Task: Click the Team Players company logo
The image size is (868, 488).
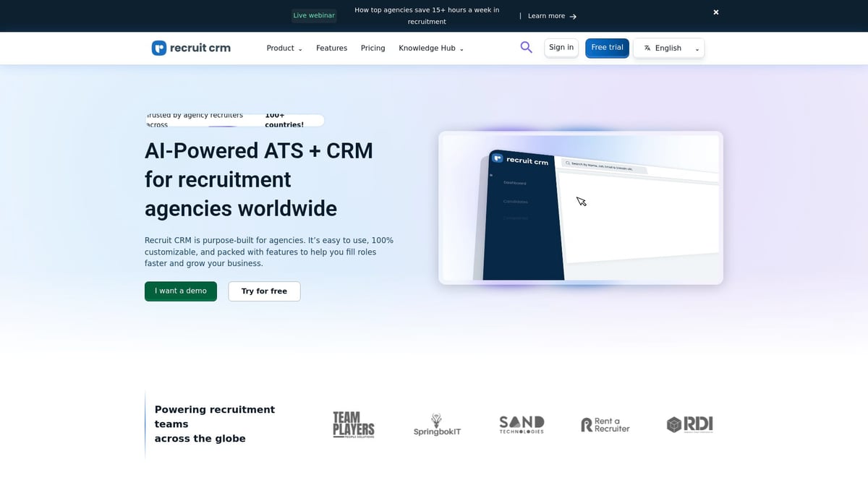Action: 352,424
